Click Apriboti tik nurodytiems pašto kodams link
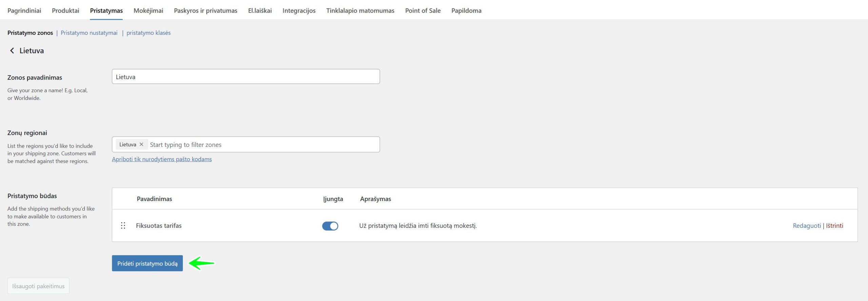The height and width of the screenshot is (301, 868). point(162,159)
